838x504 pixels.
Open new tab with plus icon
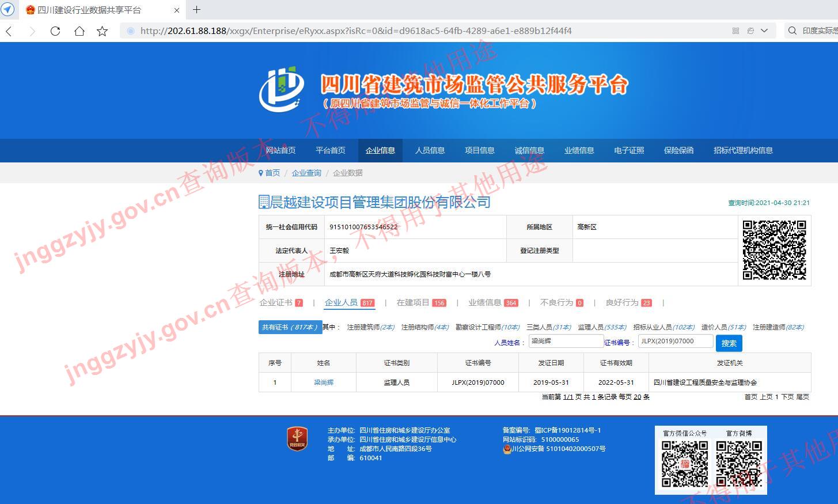click(196, 10)
